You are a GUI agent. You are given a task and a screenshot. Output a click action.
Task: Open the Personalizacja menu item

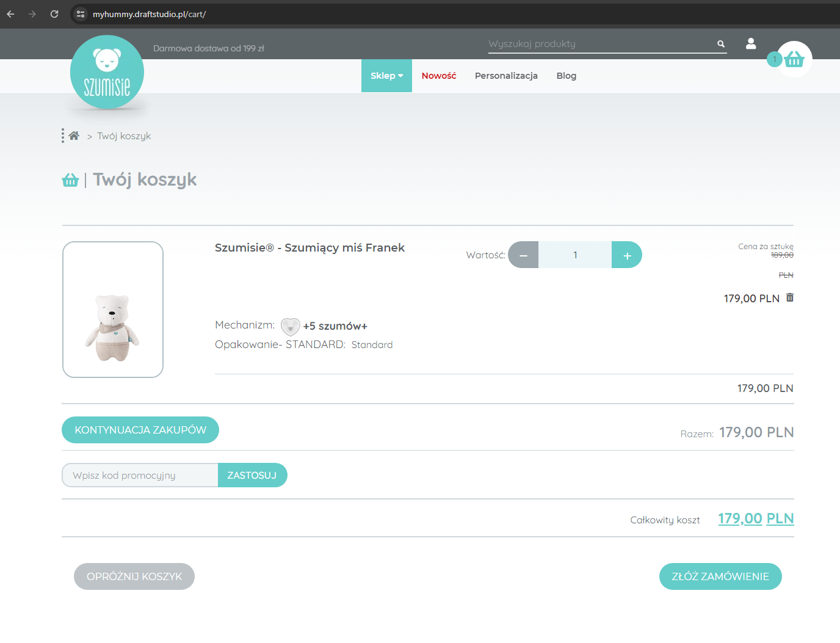point(506,76)
